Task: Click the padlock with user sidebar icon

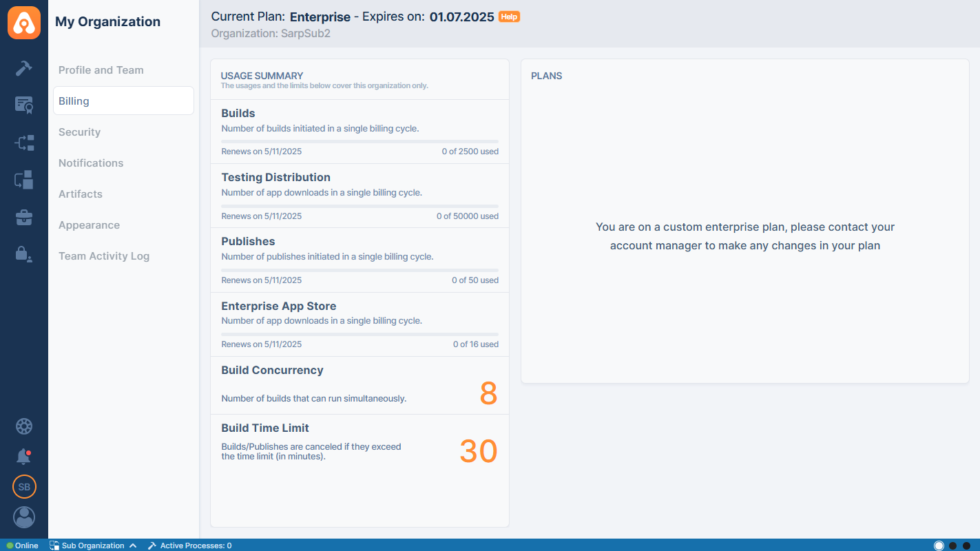Action: click(24, 254)
